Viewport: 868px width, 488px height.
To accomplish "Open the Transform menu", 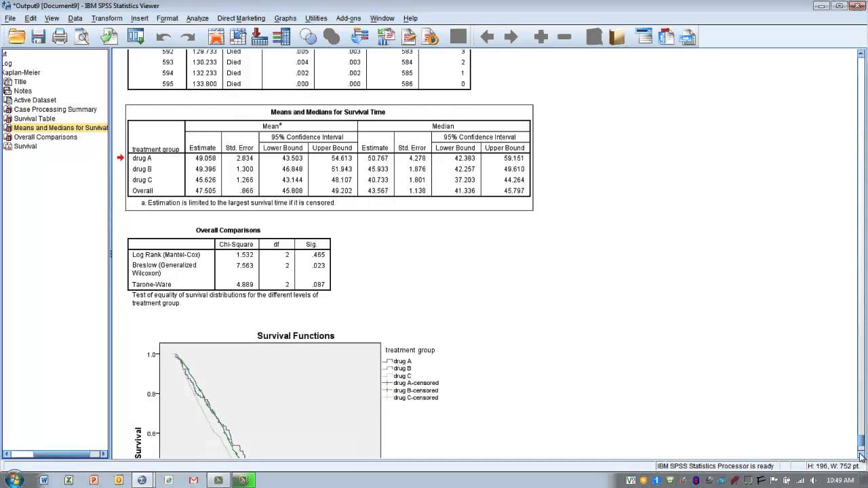I will (106, 18).
